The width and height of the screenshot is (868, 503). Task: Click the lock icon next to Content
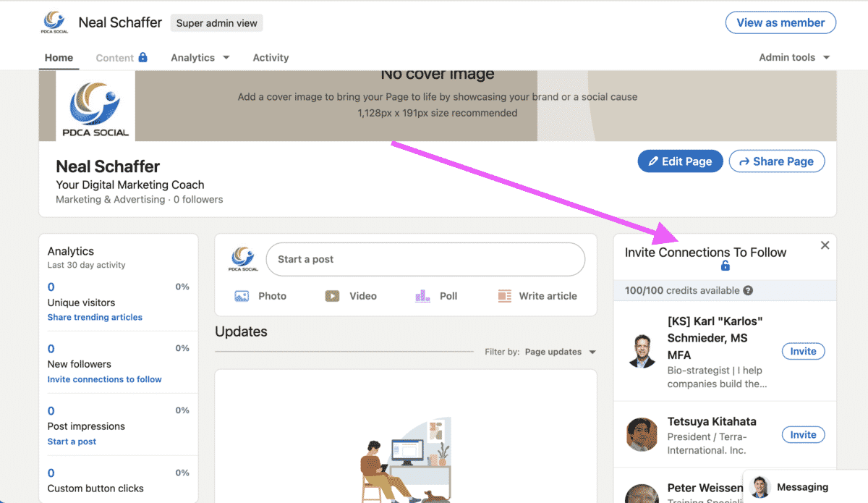(x=143, y=57)
